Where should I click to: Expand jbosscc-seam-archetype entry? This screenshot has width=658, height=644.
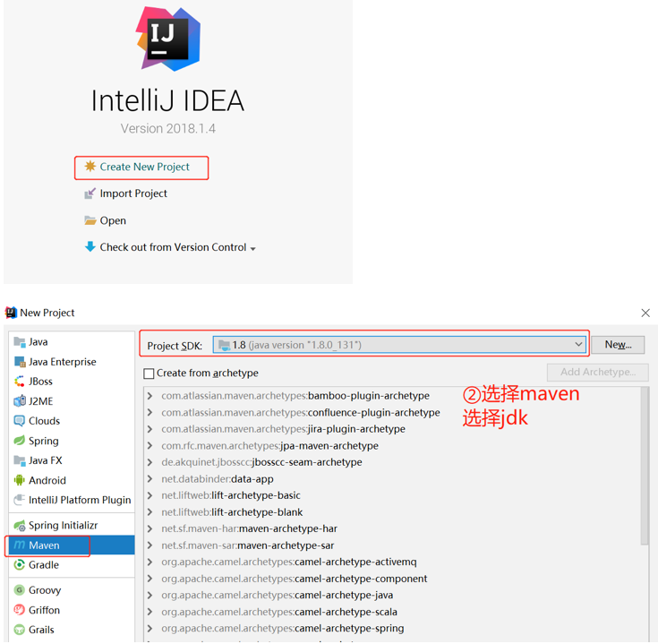pos(150,462)
